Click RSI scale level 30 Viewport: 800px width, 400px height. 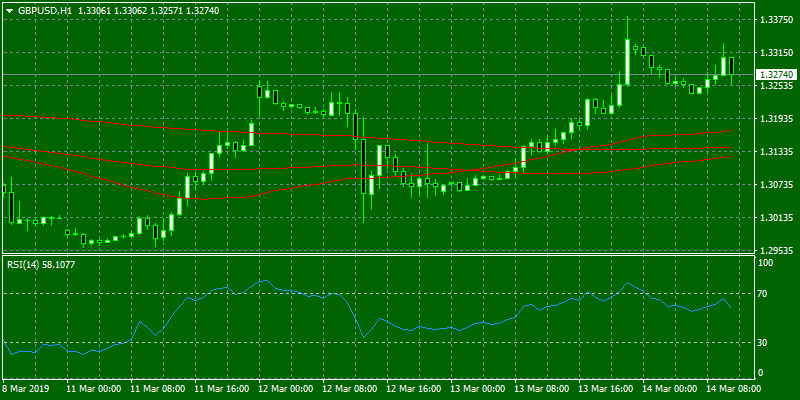click(x=764, y=342)
